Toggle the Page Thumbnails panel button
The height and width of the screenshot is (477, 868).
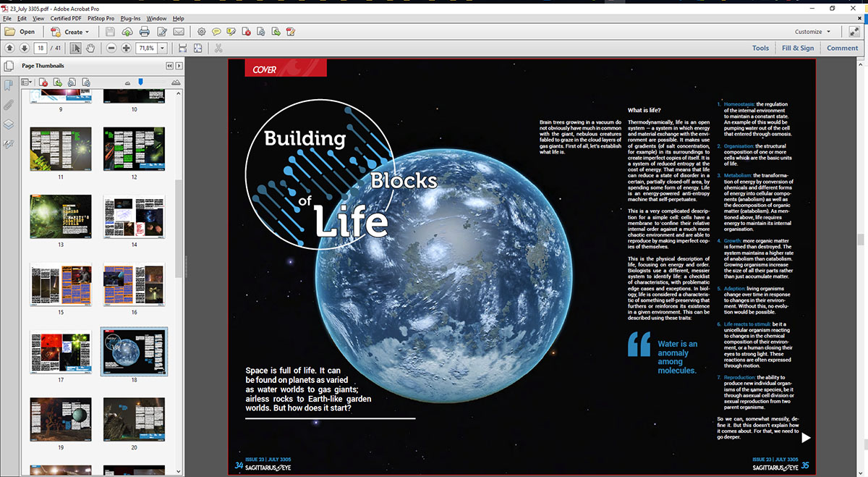[8, 65]
